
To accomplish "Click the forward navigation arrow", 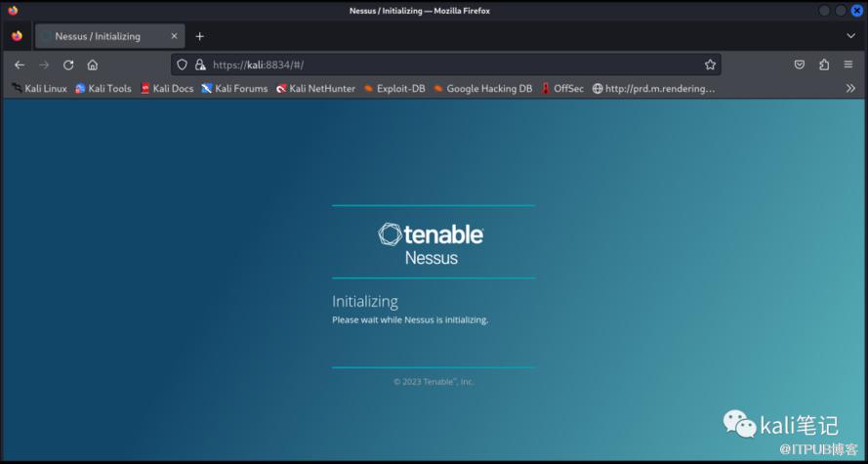I will point(44,64).
